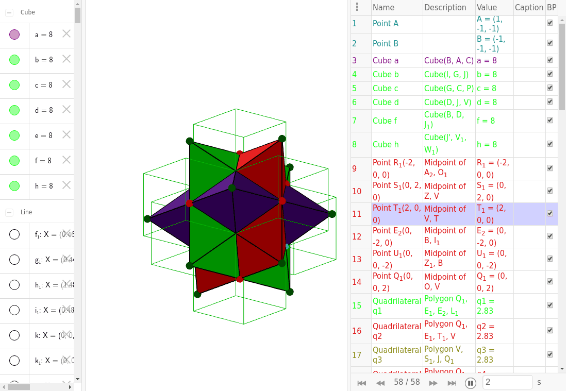Screen dimensions: 567x392
Task: Select row 1 Point A in protocol
Action: tap(454, 24)
